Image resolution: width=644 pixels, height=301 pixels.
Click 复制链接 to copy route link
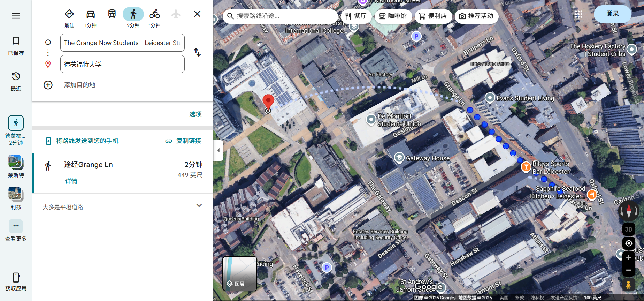pos(183,141)
